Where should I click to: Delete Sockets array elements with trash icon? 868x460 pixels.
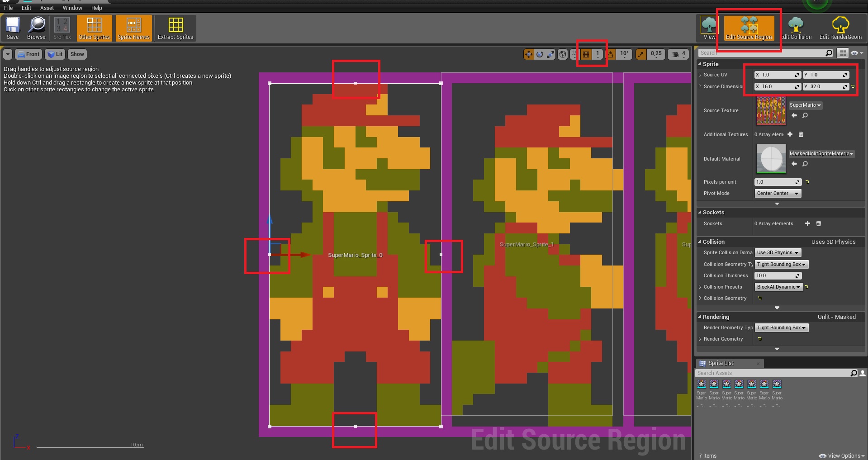(818, 223)
